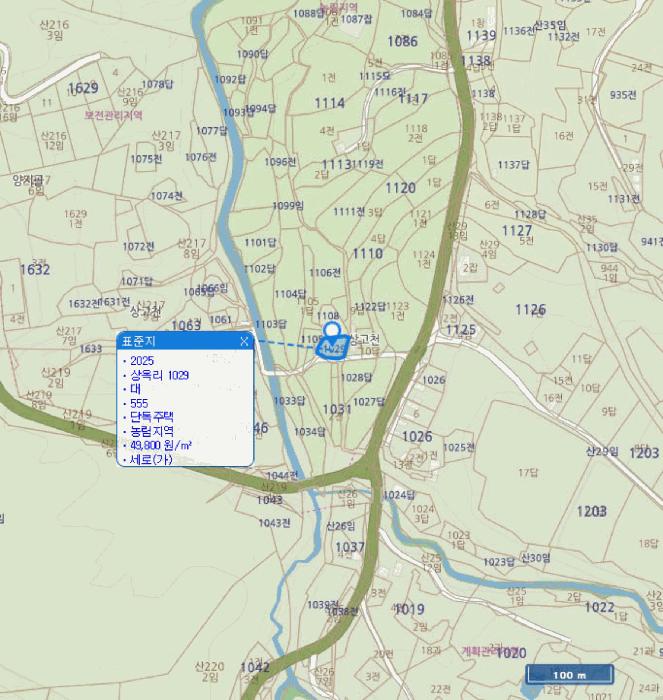Click the 1131전 parcel label
The width and height of the screenshot is (663, 700).
(x=624, y=199)
